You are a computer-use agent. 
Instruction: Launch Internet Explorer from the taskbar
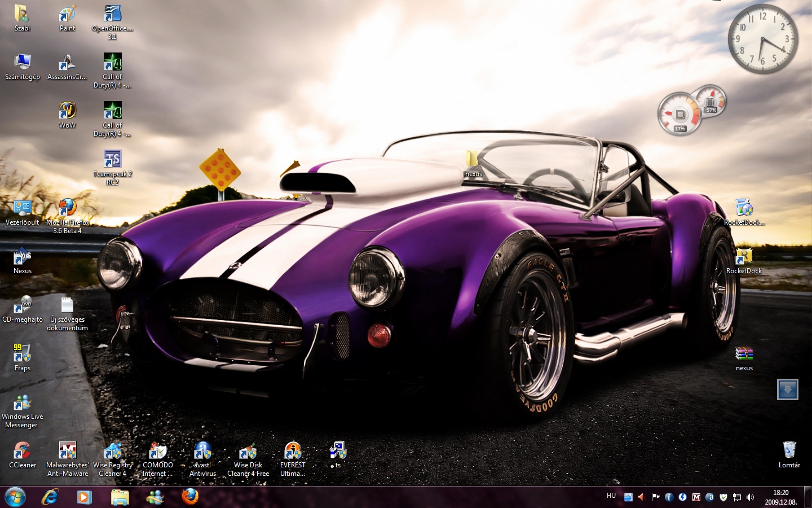(50, 497)
